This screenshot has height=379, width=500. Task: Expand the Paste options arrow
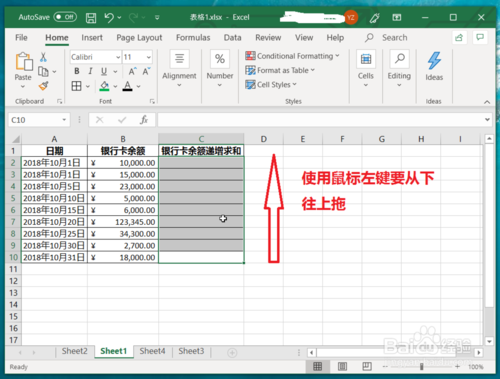pos(23,87)
